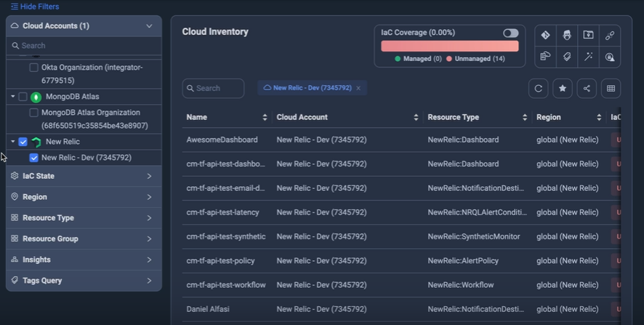
Task: Uncheck New Relic - Dev (7345792) checkbox
Action: point(33,158)
